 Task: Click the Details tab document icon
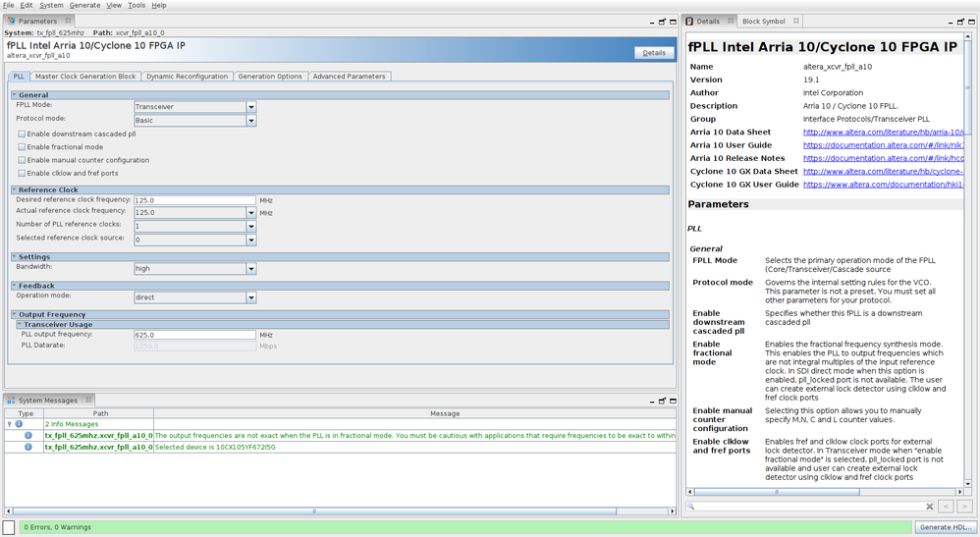[689, 21]
